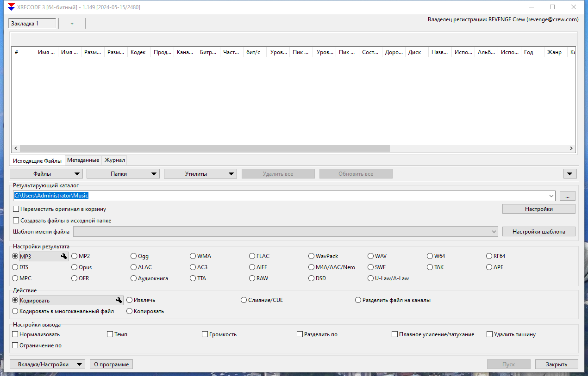Enable the Удалить тишину checkbox

click(x=490, y=334)
